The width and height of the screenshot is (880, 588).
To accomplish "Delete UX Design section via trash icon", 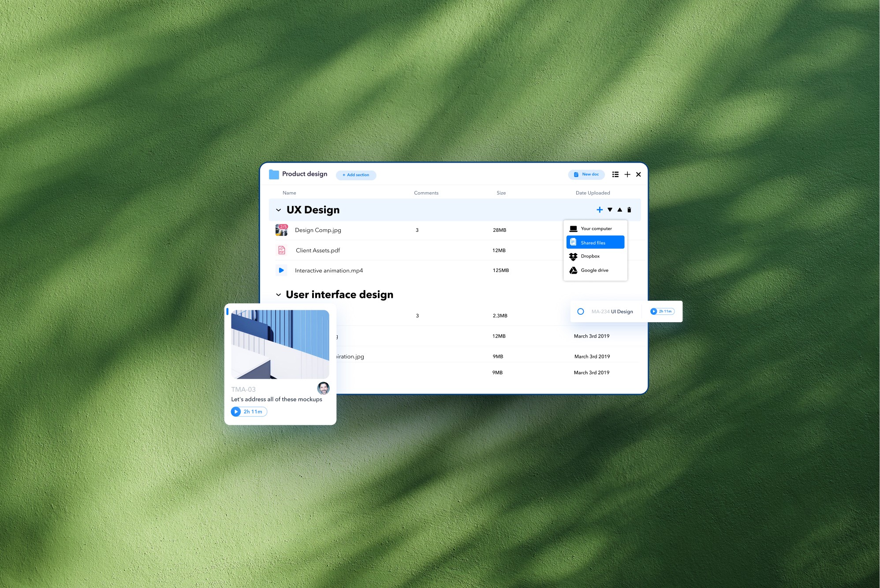I will 629,210.
